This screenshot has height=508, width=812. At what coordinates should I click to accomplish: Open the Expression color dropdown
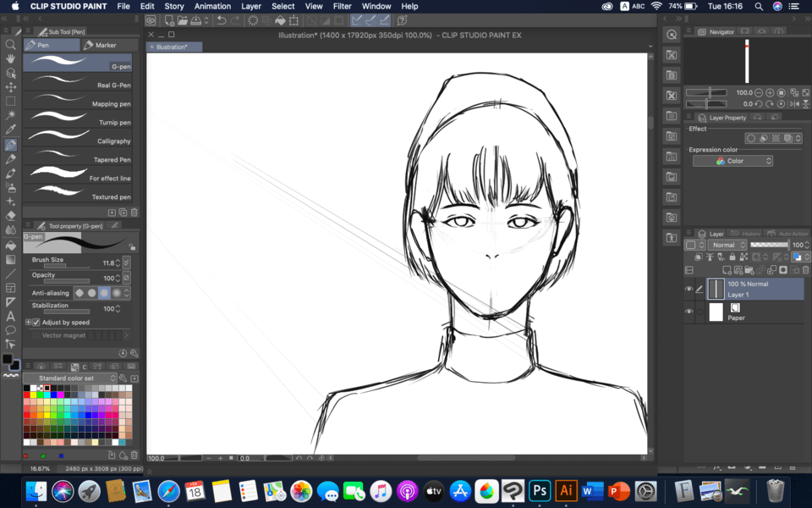[x=732, y=161]
